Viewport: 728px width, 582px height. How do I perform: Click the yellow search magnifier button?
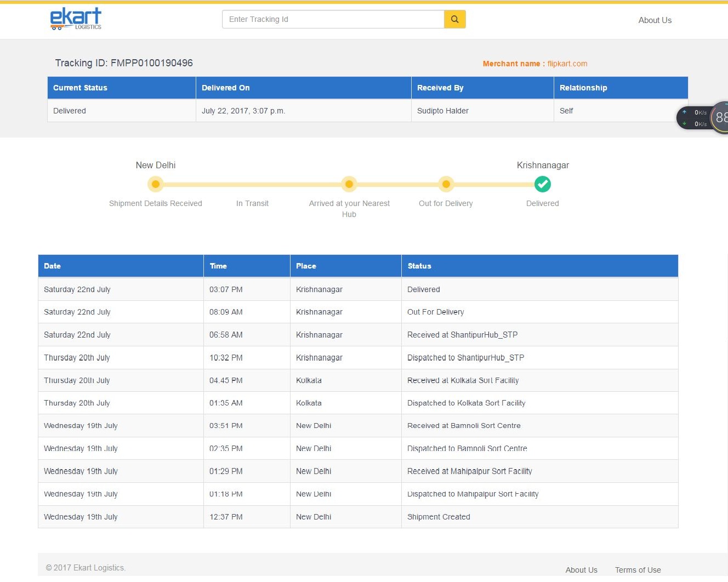(x=454, y=19)
